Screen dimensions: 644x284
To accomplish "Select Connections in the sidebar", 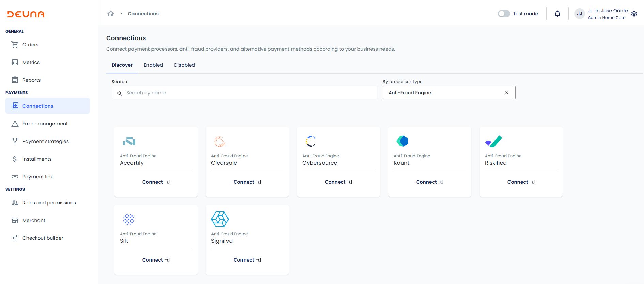I will 48,106.
